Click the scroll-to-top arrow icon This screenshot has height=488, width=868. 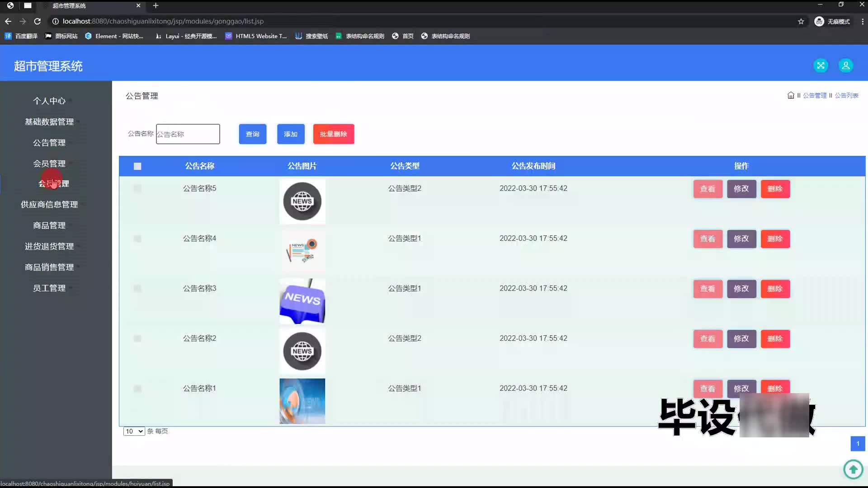[x=853, y=469]
